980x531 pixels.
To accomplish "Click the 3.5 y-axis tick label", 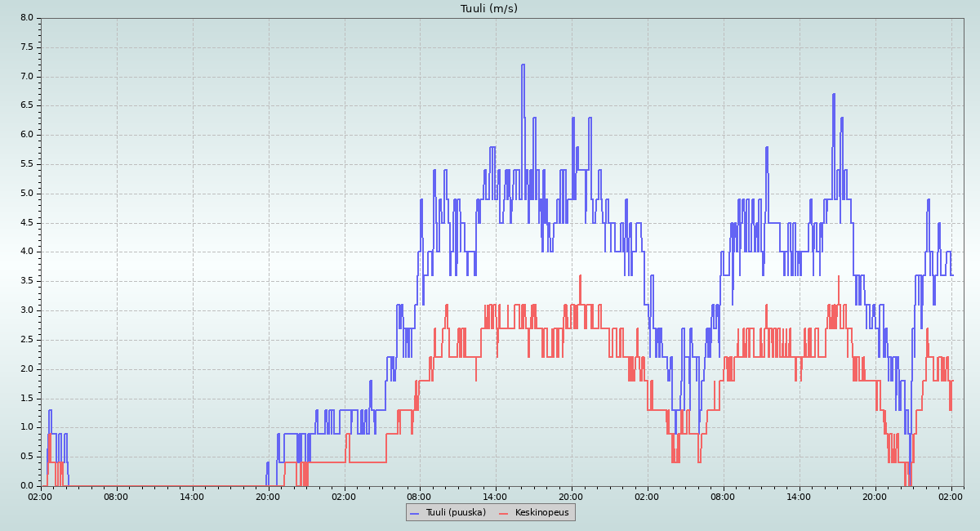I will 26,281.
